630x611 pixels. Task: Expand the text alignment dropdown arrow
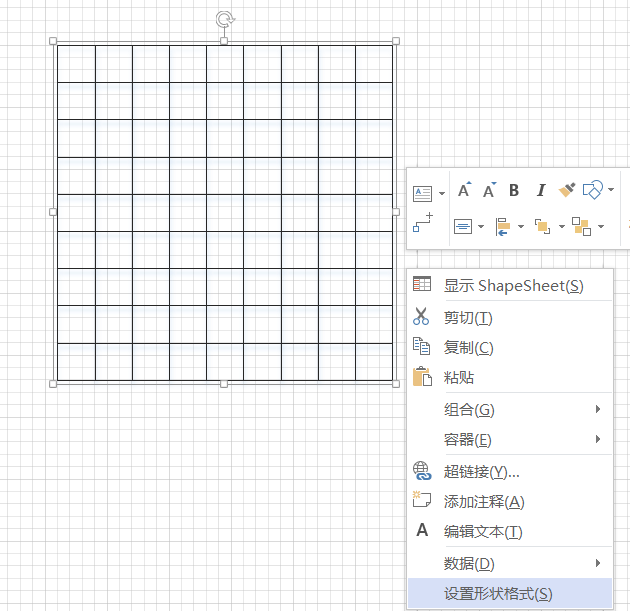(481, 227)
